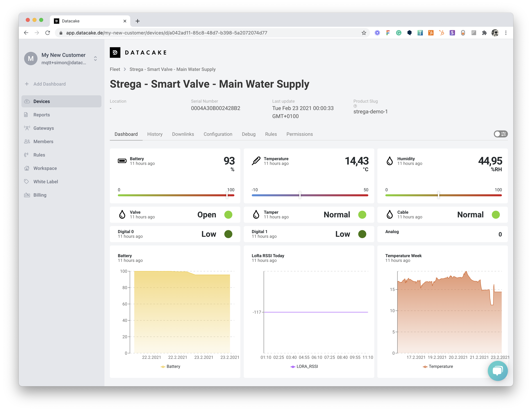Screen dimensions: 532x411
Task: Open the Configuration tab
Action: 218,134
